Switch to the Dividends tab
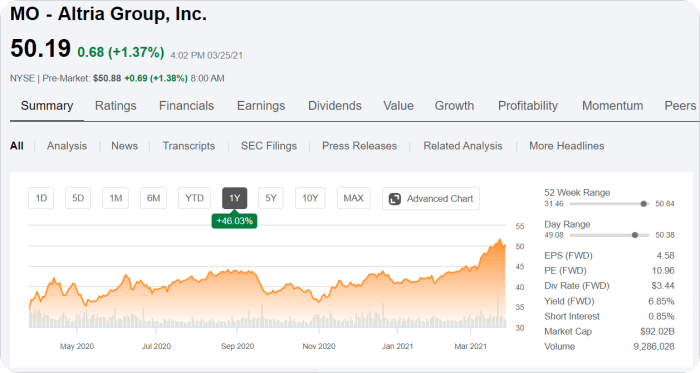Viewport: 700px width, 373px height. tap(335, 106)
